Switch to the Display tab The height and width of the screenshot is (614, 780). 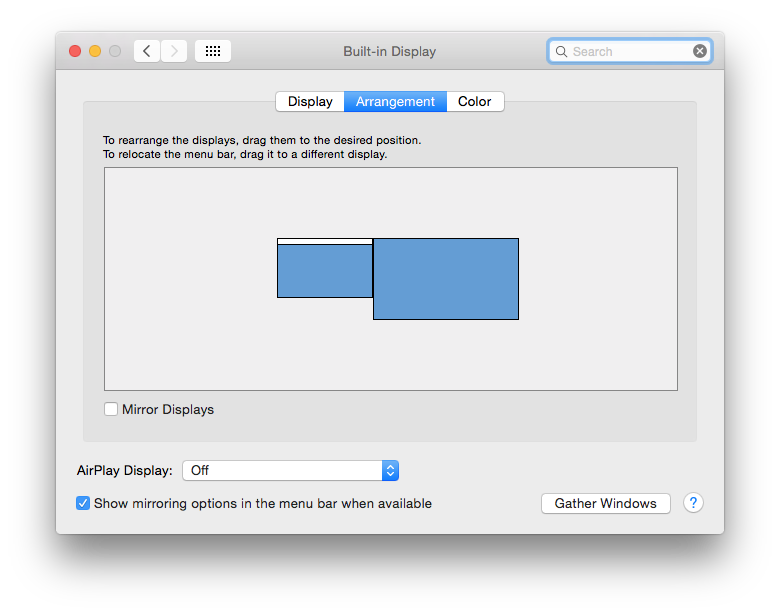[x=310, y=102]
